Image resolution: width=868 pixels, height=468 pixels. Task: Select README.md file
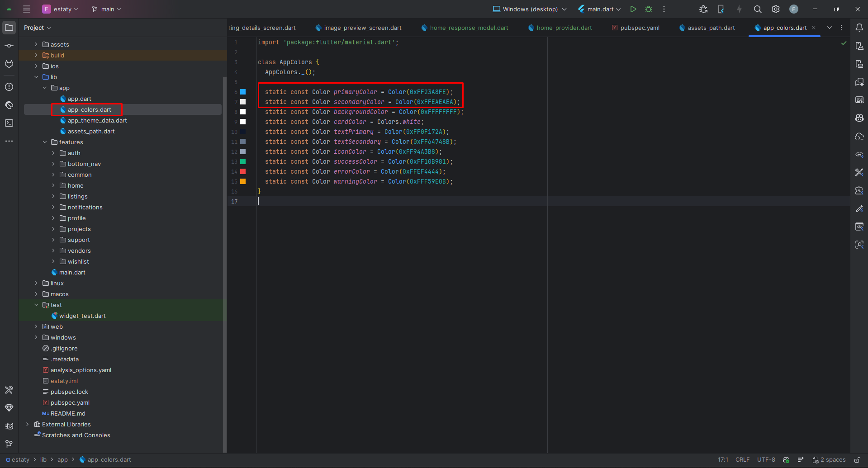click(x=68, y=413)
